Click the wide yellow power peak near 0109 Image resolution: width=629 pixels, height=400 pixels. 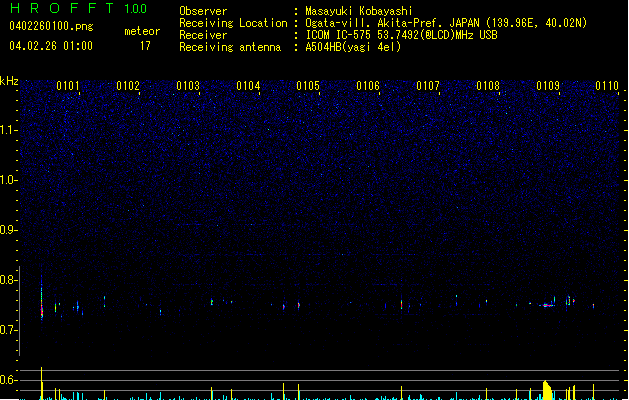pos(548,390)
